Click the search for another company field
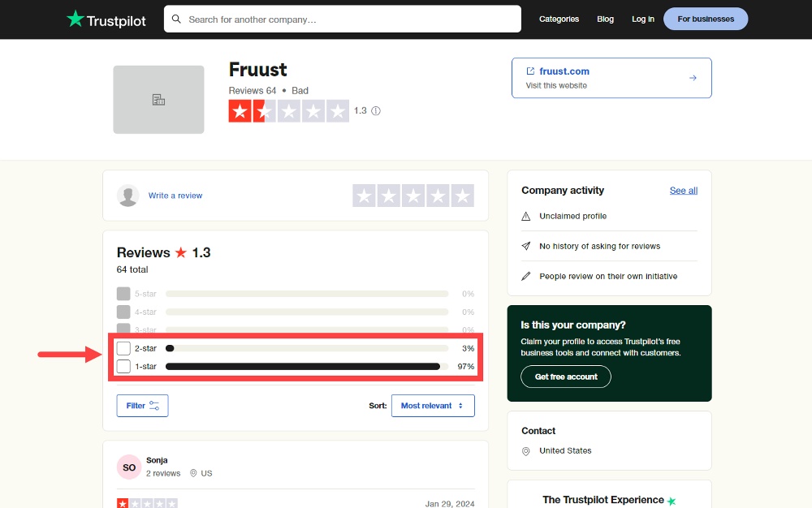 click(x=343, y=19)
